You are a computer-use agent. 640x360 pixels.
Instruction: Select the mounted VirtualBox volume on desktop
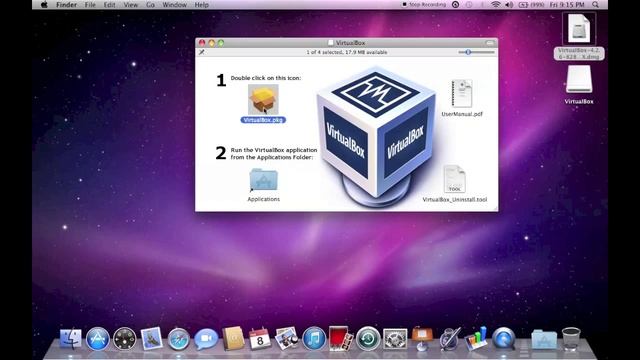click(579, 80)
